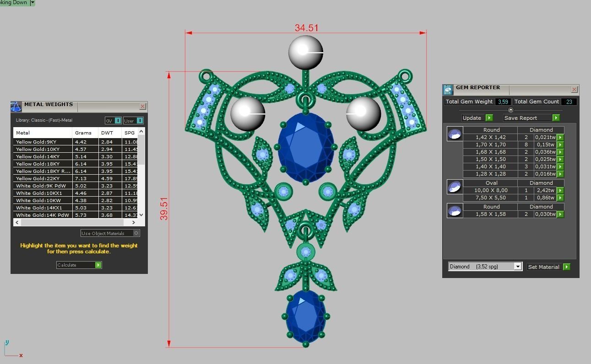Viewport: 591px width, 364px height.
Task: Click the 0,86tw weight cell
Action: click(x=545, y=198)
